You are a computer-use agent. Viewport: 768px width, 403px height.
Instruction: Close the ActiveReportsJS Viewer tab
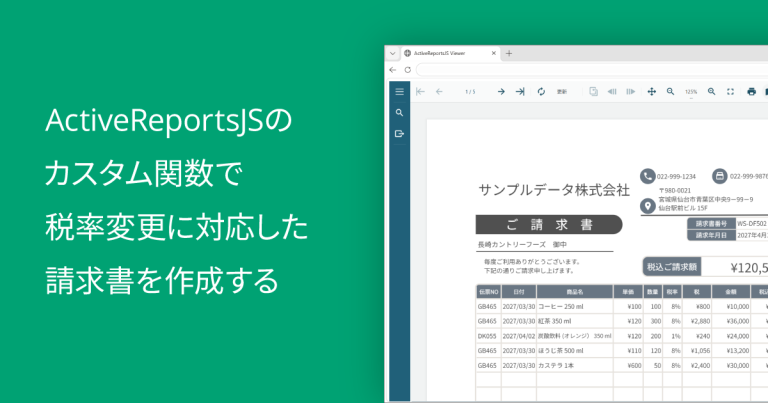point(494,53)
